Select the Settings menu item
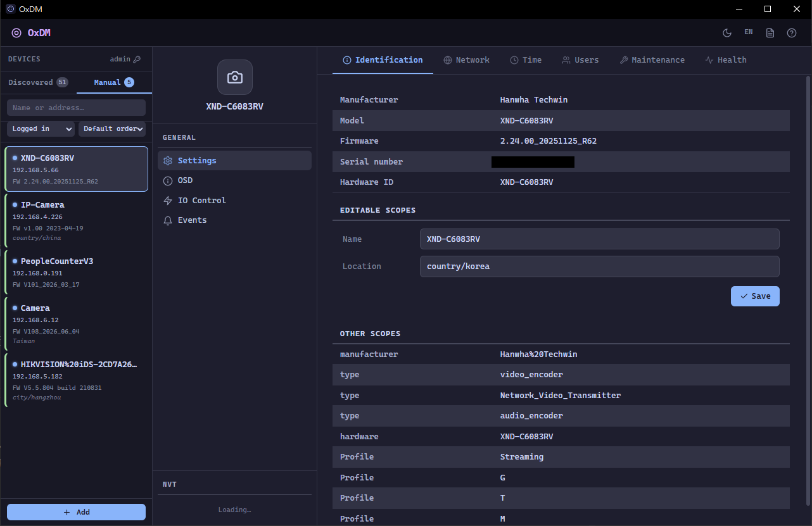 234,161
